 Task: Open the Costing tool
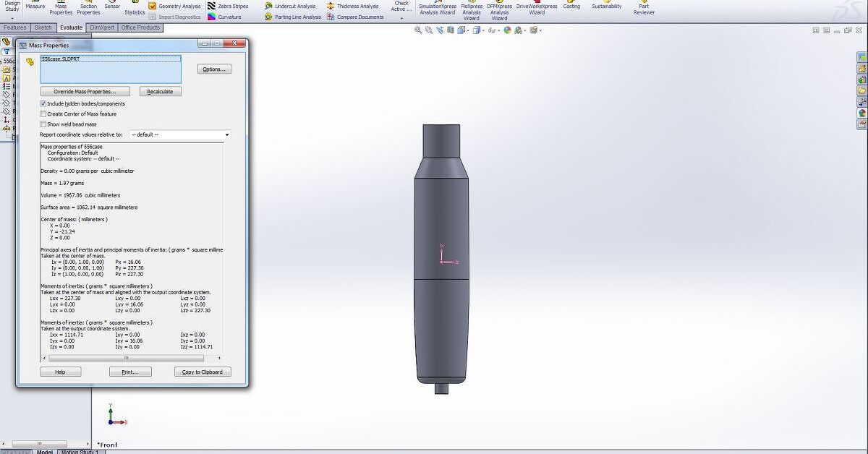(571, 6)
